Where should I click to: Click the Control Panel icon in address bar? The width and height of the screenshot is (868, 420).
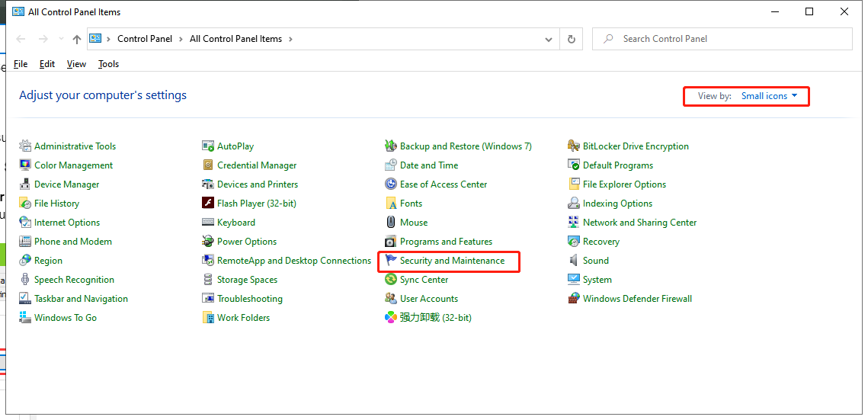tap(95, 39)
